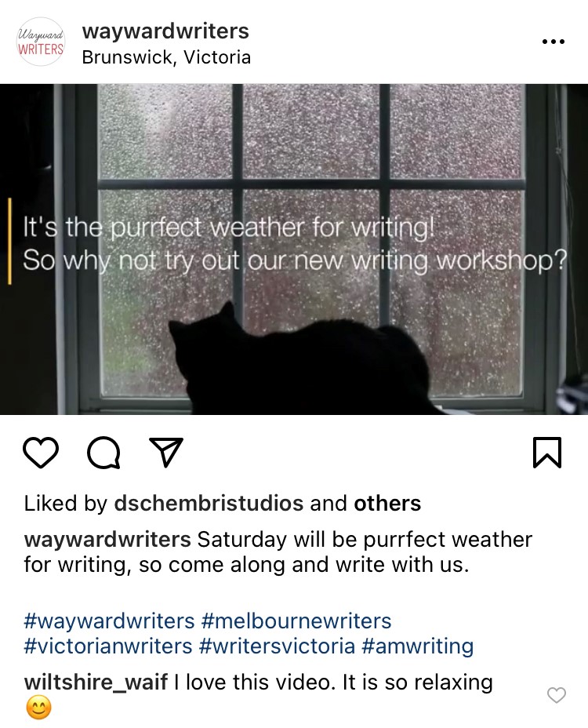Open the #victorianwriters hashtag
588x728 pixels.
(108, 646)
